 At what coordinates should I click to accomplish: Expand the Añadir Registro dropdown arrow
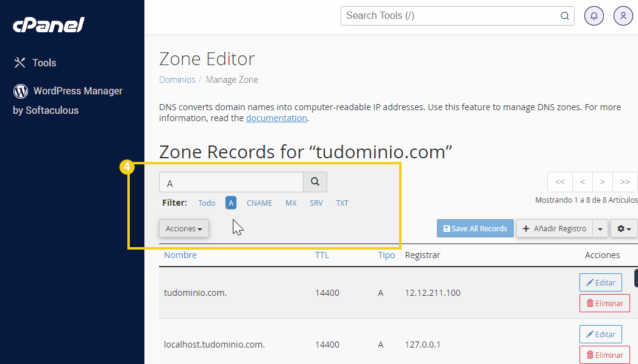click(600, 228)
